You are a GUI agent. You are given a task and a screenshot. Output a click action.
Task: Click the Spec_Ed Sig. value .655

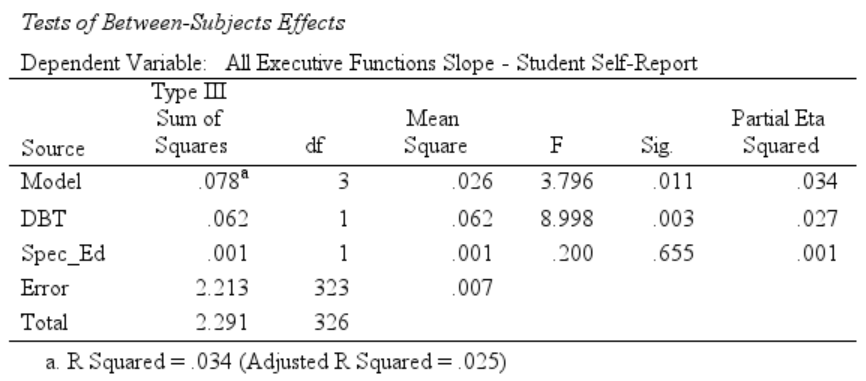click(673, 253)
